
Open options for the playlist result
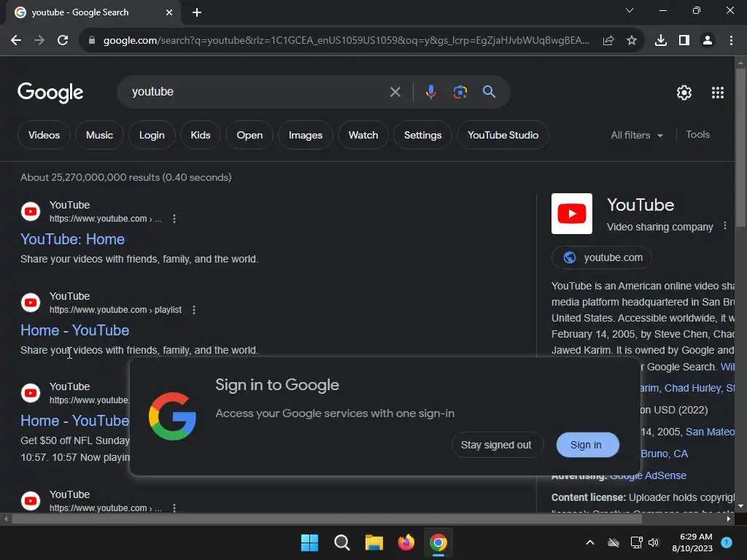[x=194, y=310]
